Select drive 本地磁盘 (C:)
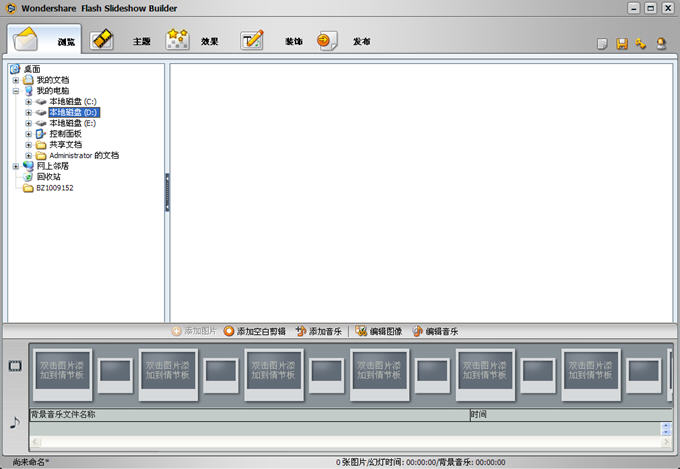Viewport: 680px width, 469px height. coord(73,102)
